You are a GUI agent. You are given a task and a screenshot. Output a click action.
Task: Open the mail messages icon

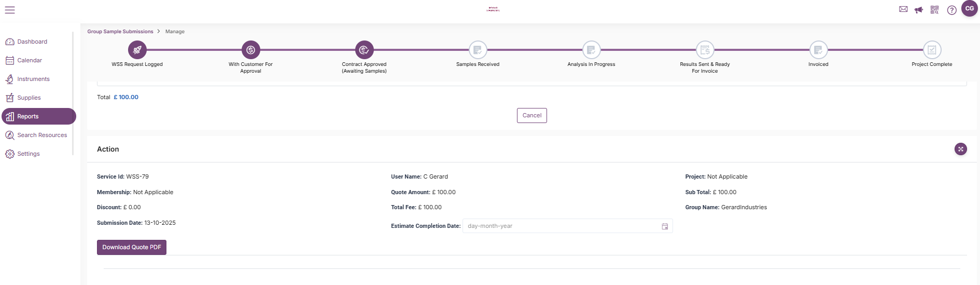[x=903, y=9]
